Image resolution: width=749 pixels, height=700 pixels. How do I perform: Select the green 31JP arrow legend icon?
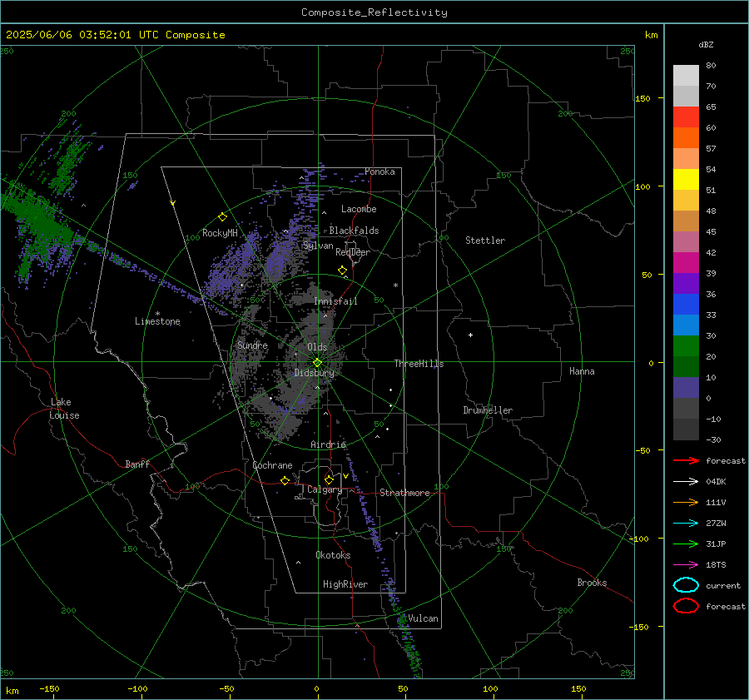coord(686,544)
